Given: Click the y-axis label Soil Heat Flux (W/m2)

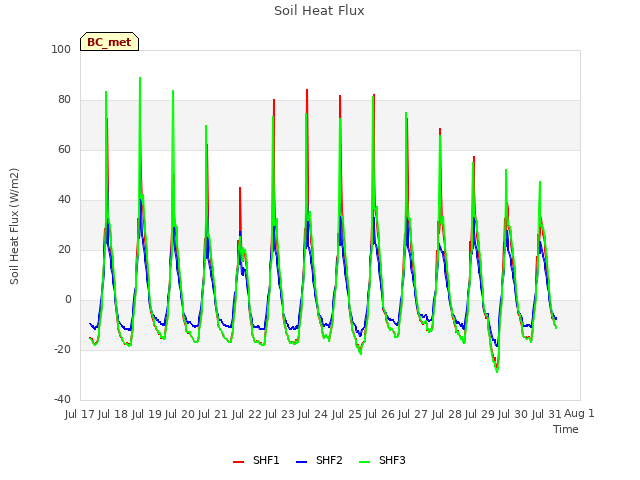Looking at the screenshot, I should coord(14,226).
